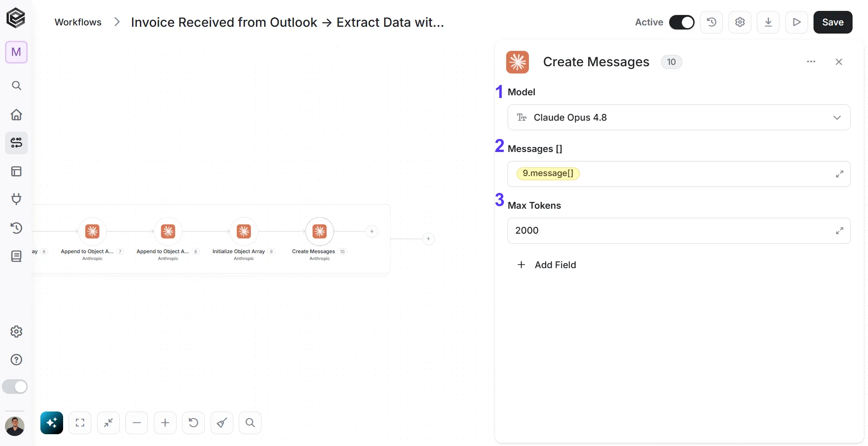Screen dimensions: 868x446
Task: Add a new field
Action: point(547,265)
